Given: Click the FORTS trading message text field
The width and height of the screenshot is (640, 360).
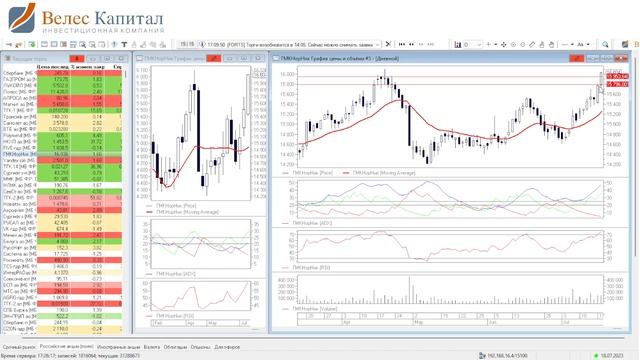Looking at the screenshot, I should pos(290,44).
